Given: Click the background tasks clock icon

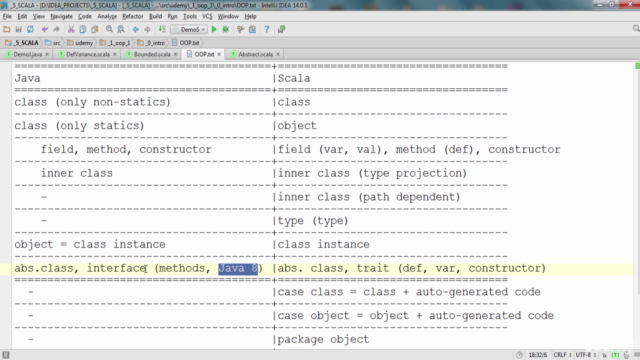Looking at the screenshot, I should (x=519, y=355).
